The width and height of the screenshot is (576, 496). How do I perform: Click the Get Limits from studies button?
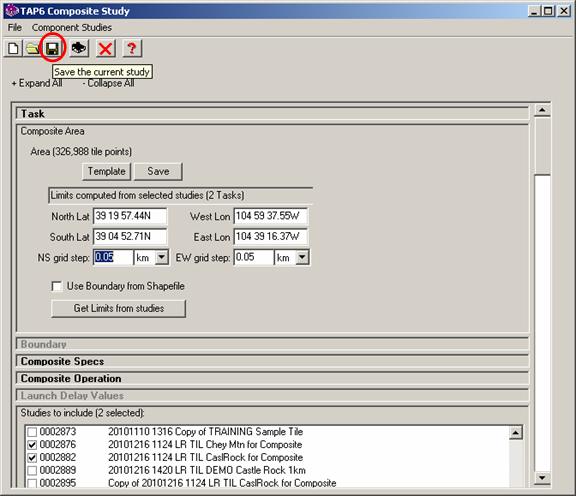(119, 308)
